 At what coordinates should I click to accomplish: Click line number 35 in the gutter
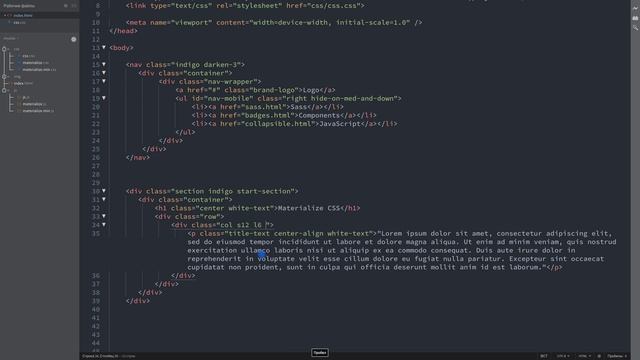96,233
